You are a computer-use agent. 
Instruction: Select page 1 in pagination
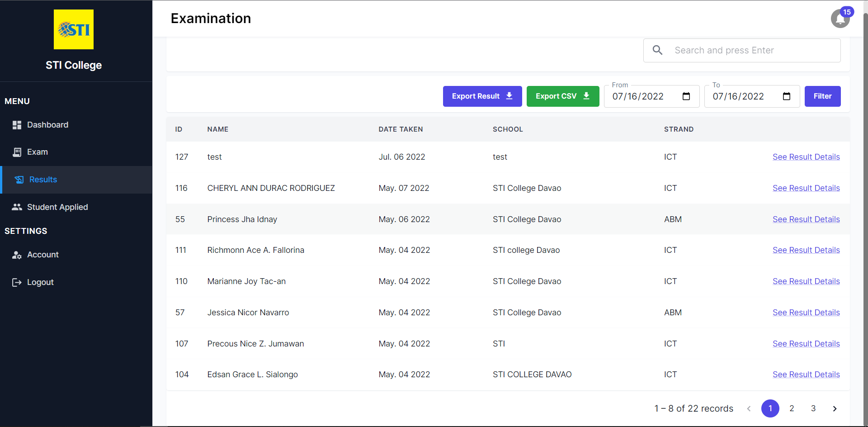[x=770, y=408]
